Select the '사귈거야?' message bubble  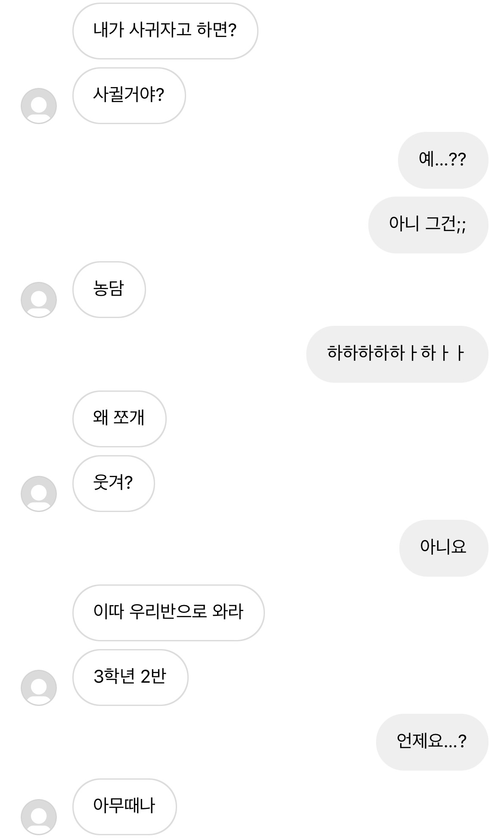pyautogui.click(x=129, y=96)
